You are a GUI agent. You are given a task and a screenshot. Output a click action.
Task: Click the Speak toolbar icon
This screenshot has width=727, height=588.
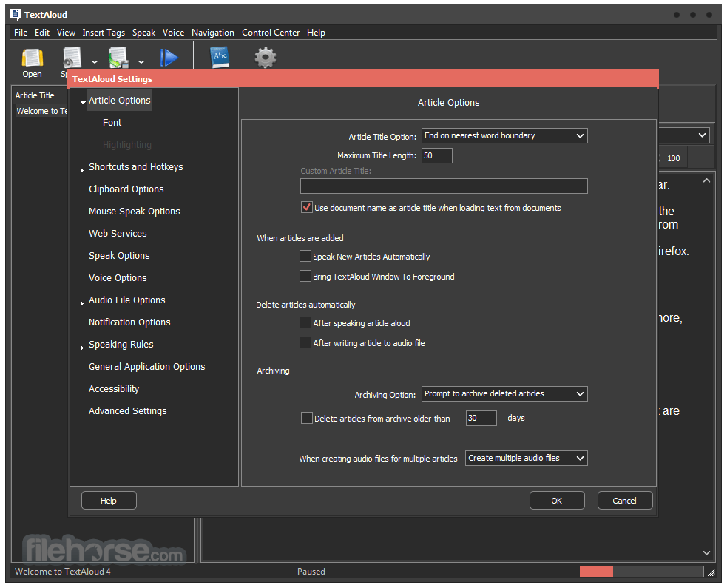(72, 58)
